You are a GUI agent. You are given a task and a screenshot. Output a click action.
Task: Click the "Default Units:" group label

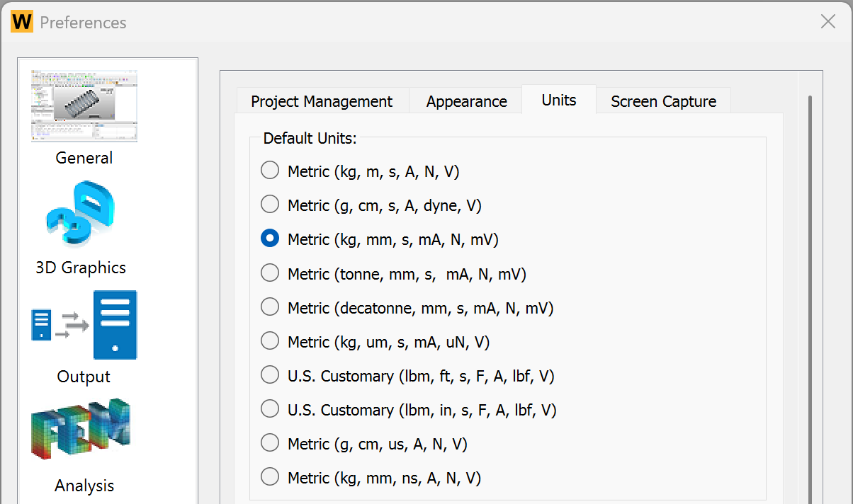click(310, 138)
